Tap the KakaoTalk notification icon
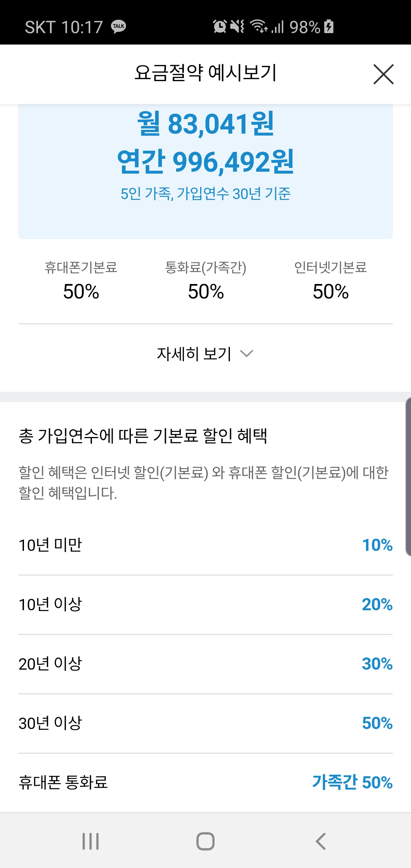Viewport: 411px width, 868px height. tap(119, 27)
